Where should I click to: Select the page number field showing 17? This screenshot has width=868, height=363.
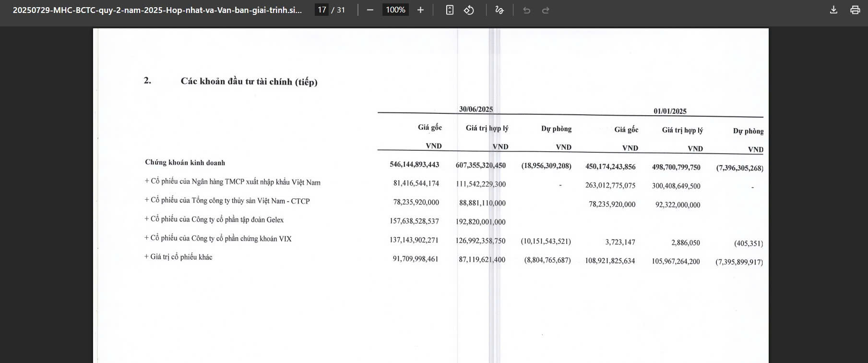click(x=321, y=10)
